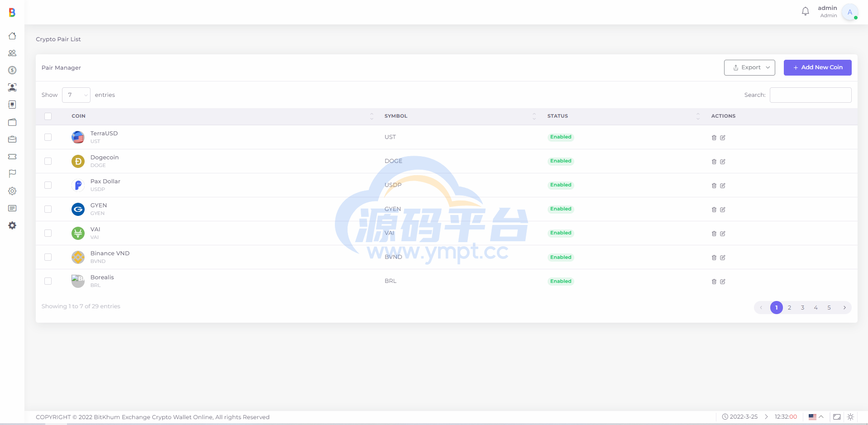This screenshot has height=425, width=868.
Task: Open the flag sidebar icon
Action: pyautogui.click(x=12, y=174)
